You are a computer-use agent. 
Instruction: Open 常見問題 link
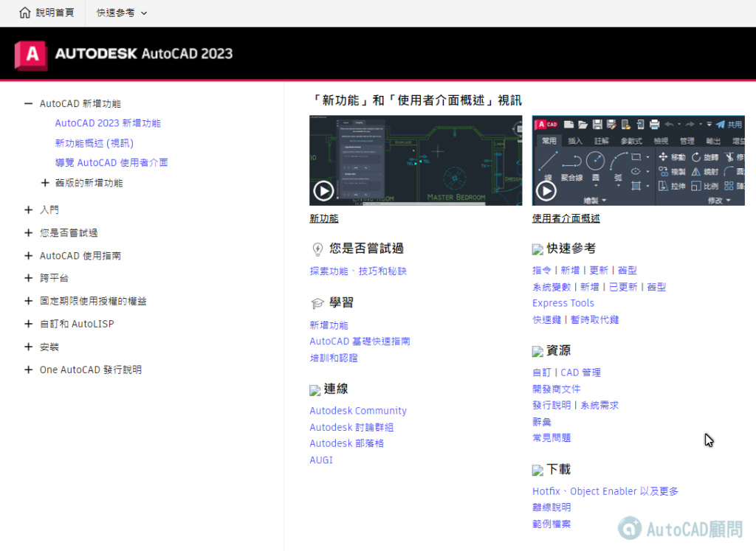coord(551,438)
